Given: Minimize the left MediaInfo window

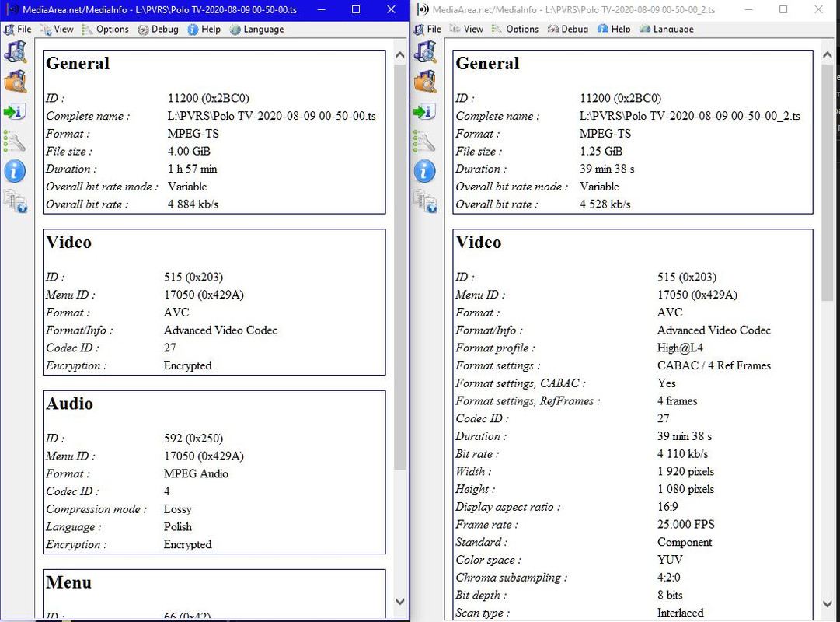Looking at the screenshot, I should 322,9.
